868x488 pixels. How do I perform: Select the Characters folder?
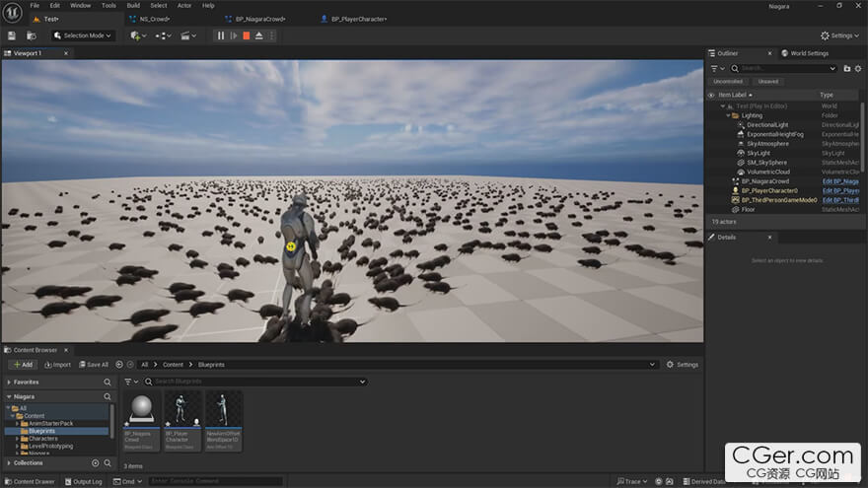[42, 438]
